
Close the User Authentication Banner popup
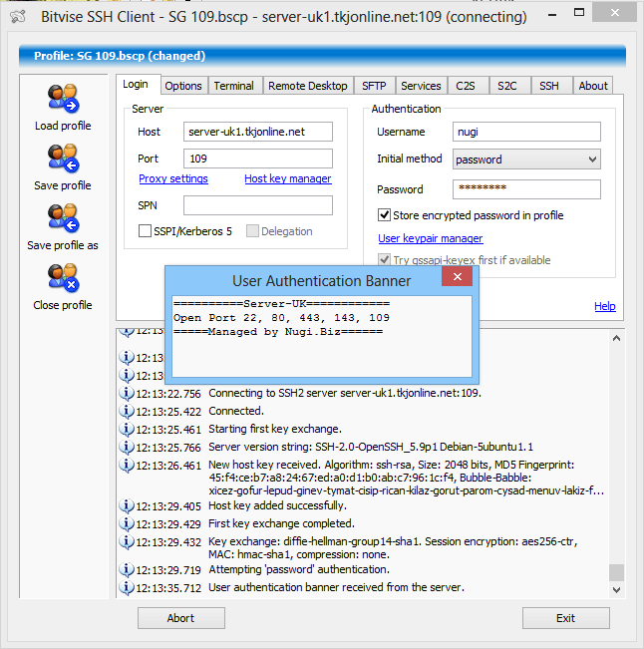(x=457, y=276)
